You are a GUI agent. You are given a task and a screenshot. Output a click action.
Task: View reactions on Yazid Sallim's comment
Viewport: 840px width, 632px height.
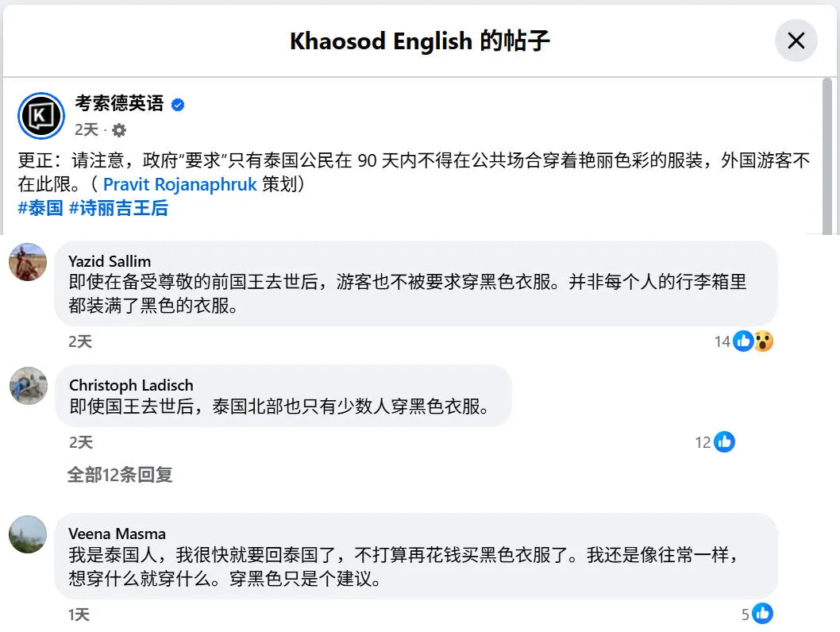(751, 341)
